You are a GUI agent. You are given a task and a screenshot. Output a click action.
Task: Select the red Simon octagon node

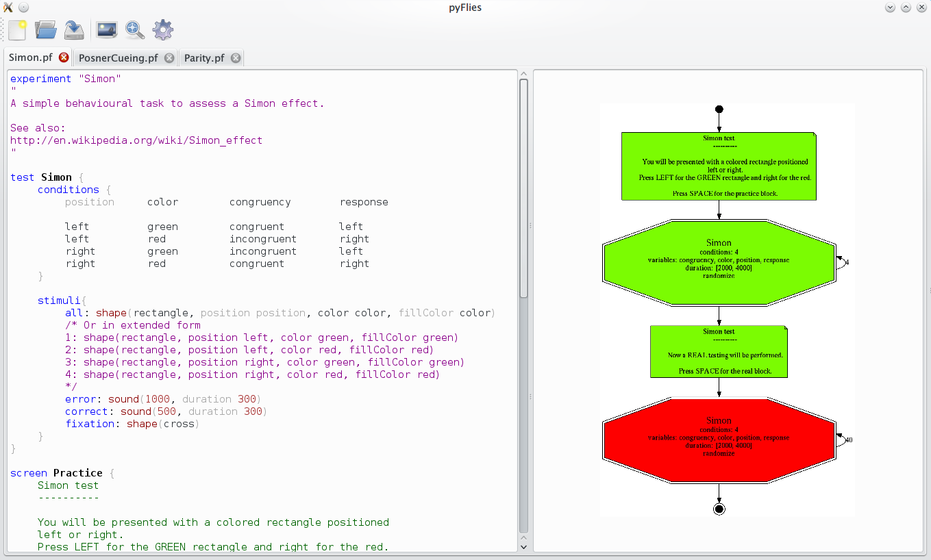pyautogui.click(x=719, y=440)
